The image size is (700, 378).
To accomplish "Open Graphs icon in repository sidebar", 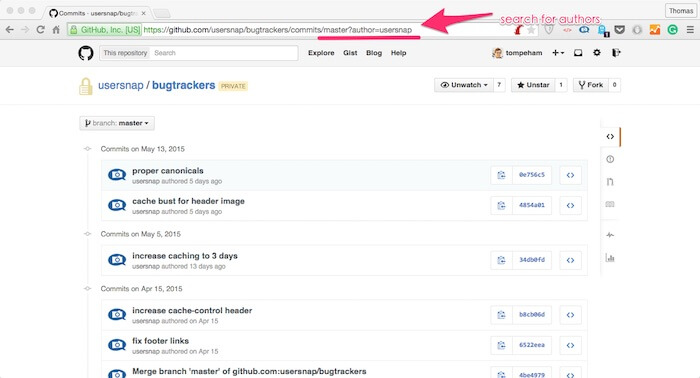I will coord(610,258).
